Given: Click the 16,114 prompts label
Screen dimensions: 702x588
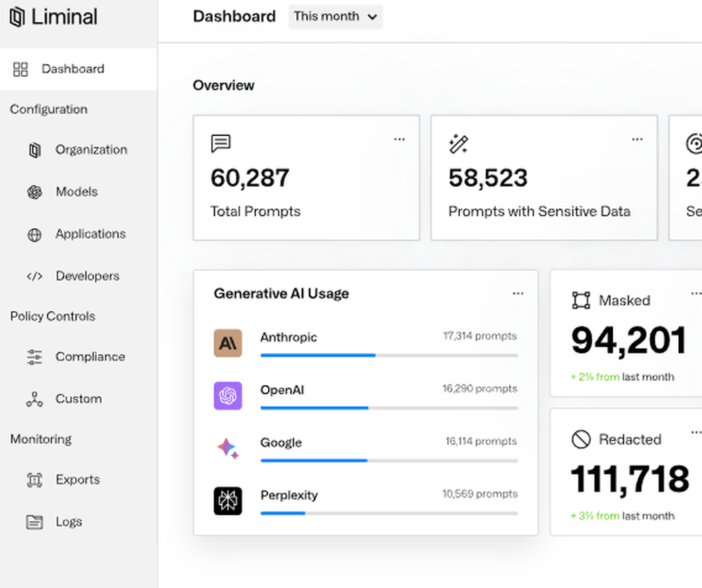Looking at the screenshot, I should click(x=482, y=441).
